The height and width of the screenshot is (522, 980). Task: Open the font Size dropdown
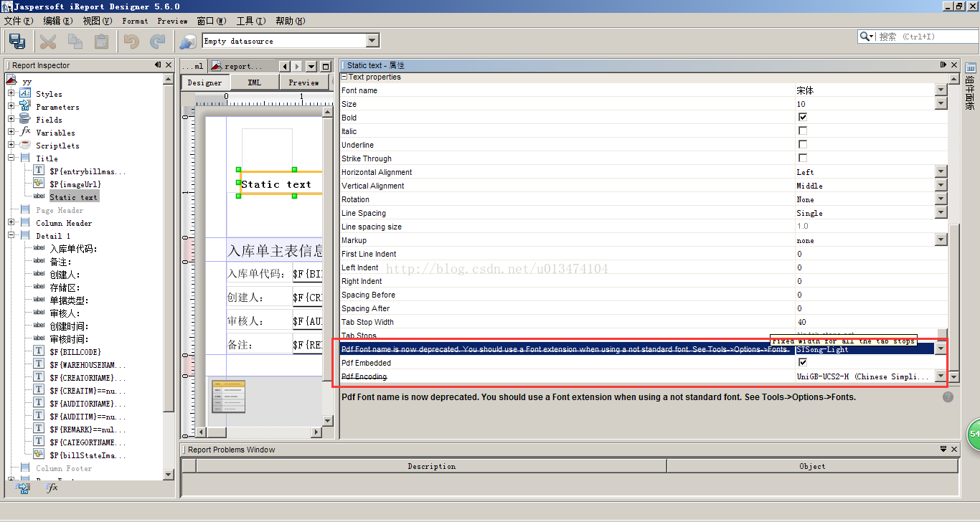coord(941,103)
